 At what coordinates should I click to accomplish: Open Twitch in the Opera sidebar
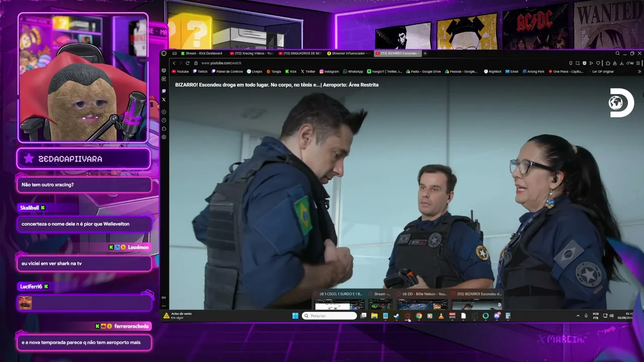[x=164, y=92]
